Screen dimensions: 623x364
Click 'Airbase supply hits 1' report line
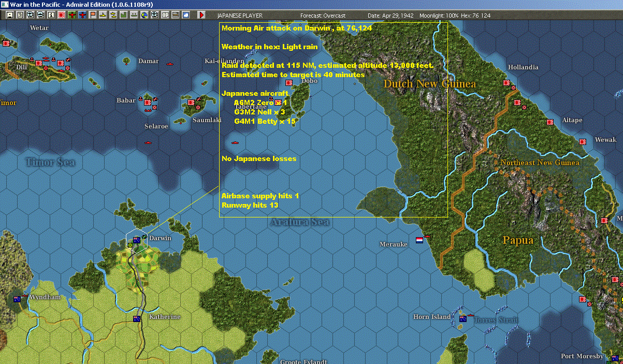[260, 196]
